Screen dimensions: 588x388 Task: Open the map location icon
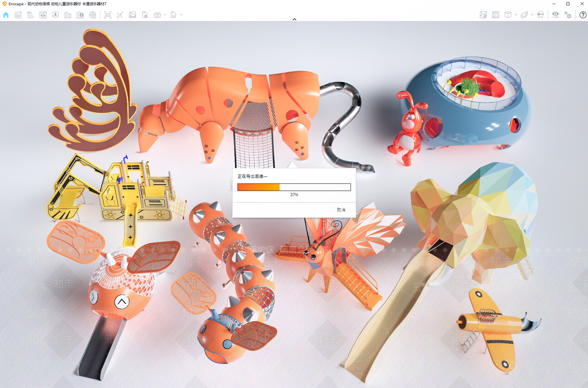click(483, 15)
